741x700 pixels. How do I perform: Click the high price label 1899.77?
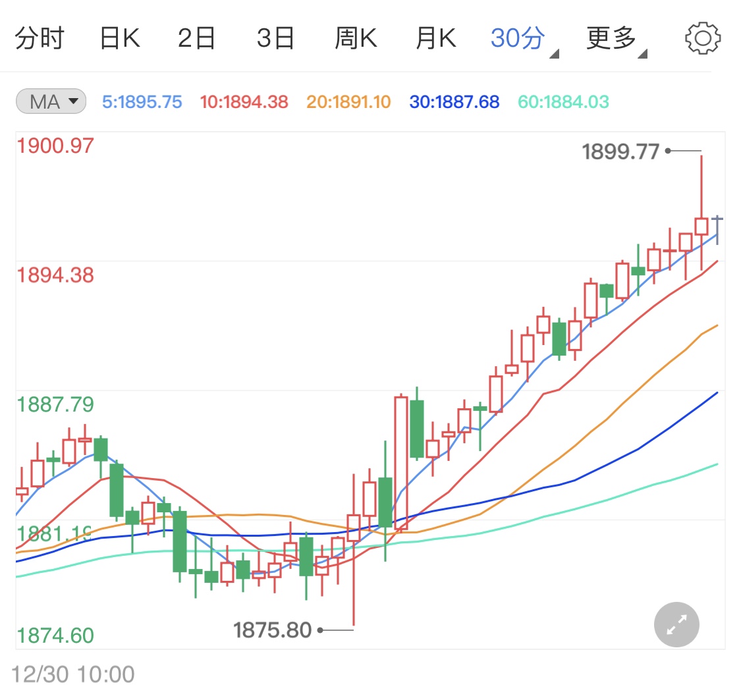pyautogui.click(x=620, y=151)
